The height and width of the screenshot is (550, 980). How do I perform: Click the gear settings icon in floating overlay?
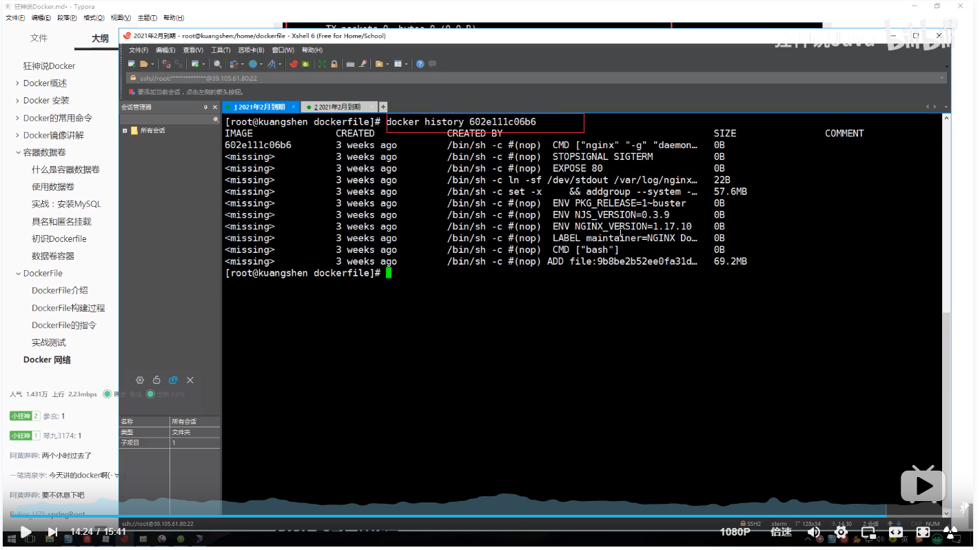140,380
